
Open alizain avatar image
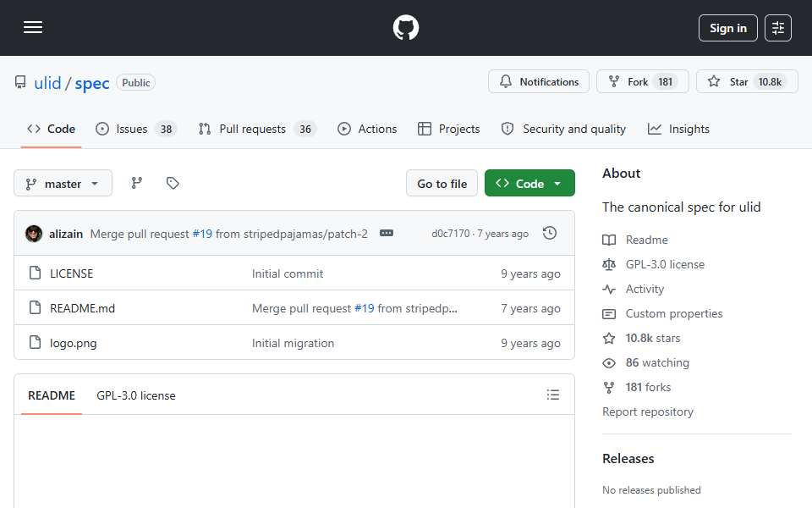point(34,234)
